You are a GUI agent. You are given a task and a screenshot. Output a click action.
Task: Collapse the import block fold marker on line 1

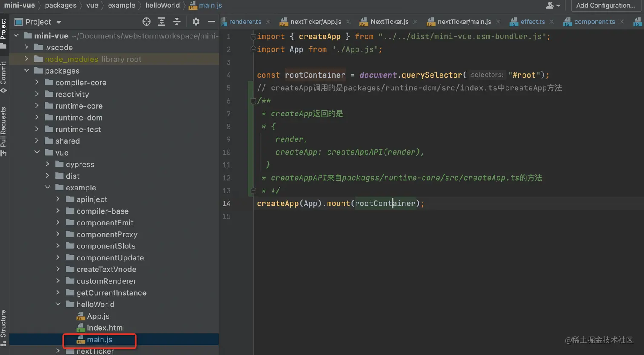point(253,37)
